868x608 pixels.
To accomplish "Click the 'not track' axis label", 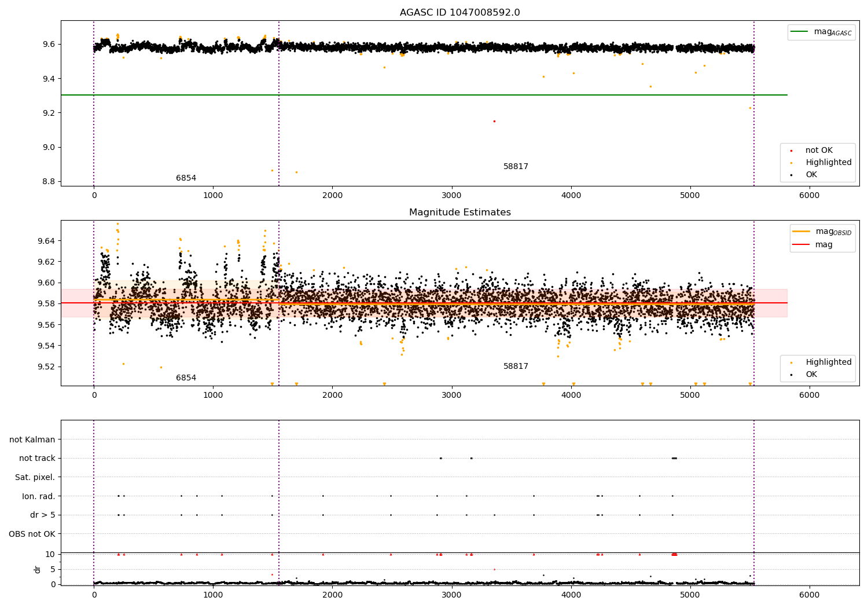I will coord(37,458).
